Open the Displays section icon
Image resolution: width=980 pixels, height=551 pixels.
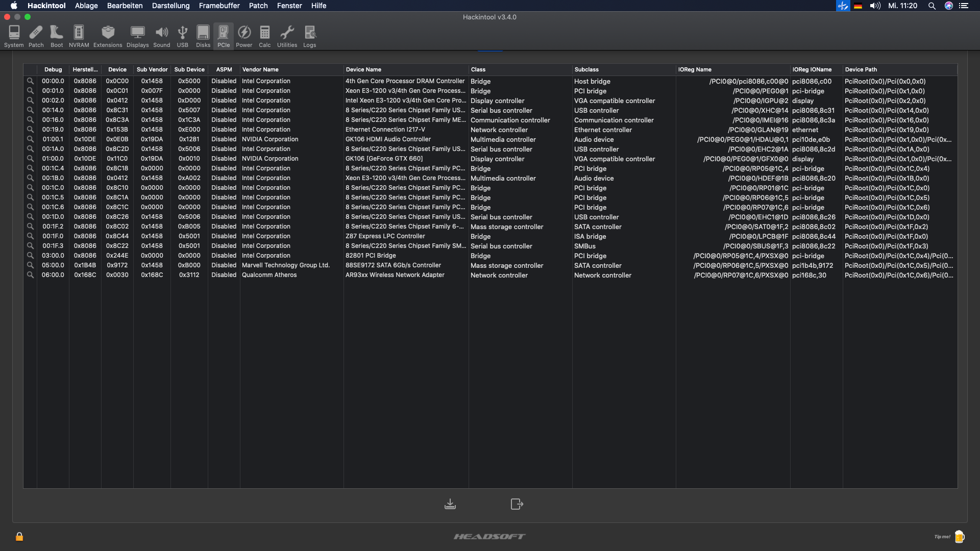pyautogui.click(x=137, y=36)
